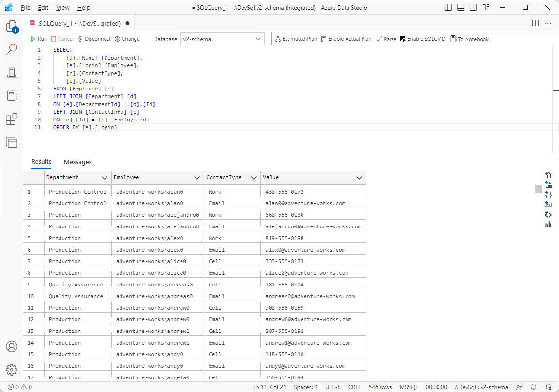Split the editor to the right

(x=535, y=23)
